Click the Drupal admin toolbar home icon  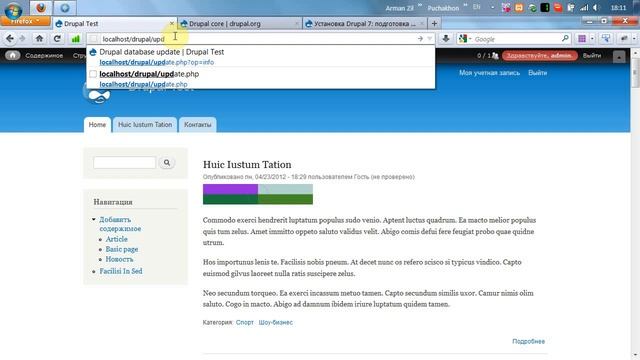point(13,56)
